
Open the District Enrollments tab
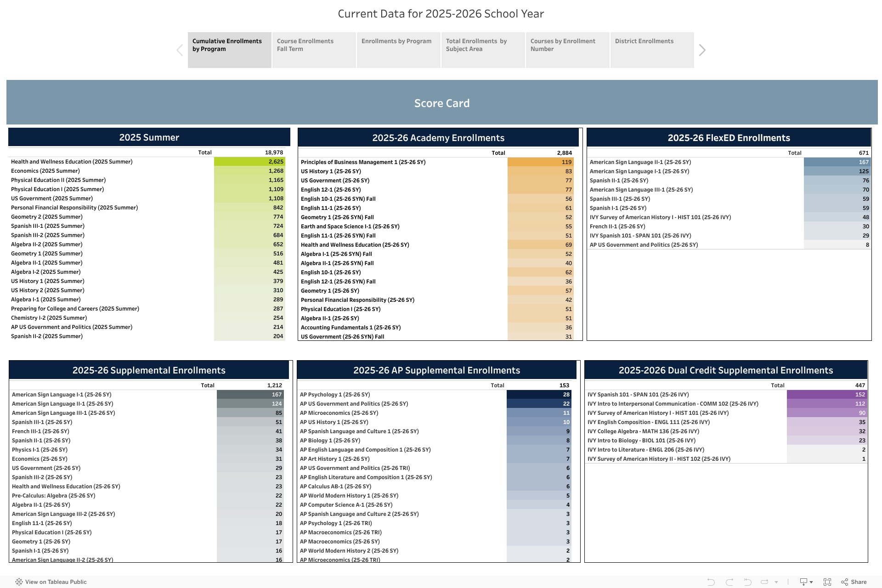pyautogui.click(x=652, y=50)
